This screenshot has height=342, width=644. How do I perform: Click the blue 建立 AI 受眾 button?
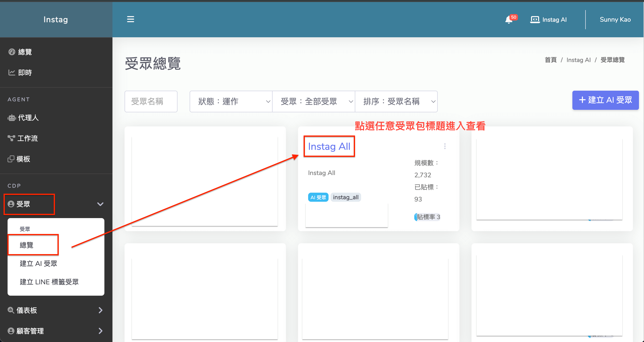pos(605,100)
